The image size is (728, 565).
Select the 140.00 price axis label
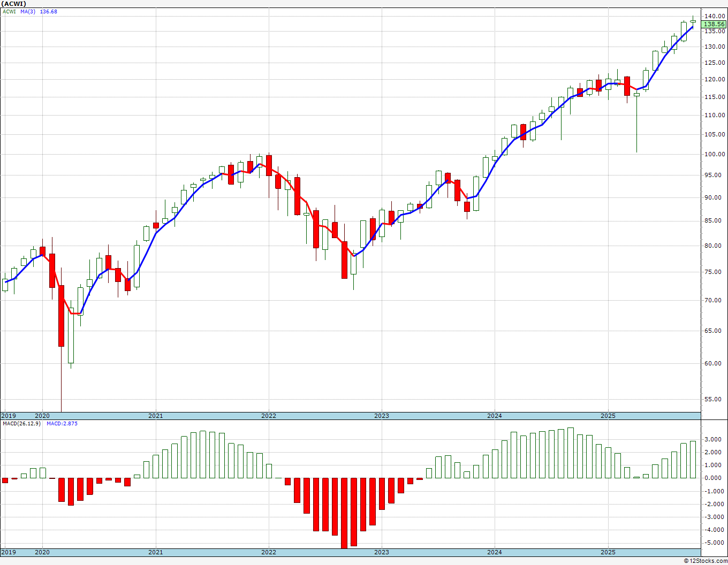point(715,16)
